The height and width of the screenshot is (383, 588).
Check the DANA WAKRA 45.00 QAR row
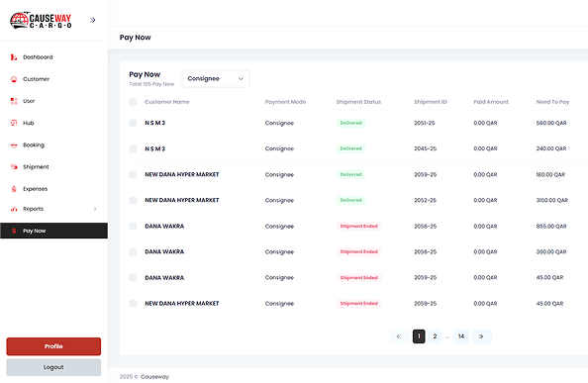click(x=133, y=278)
